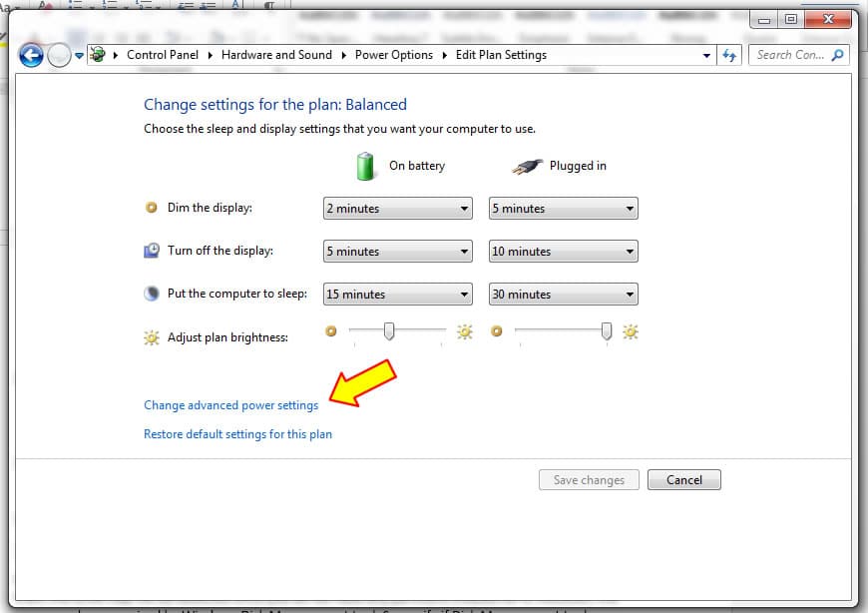Click the on battery brightness slider handle

click(x=389, y=331)
